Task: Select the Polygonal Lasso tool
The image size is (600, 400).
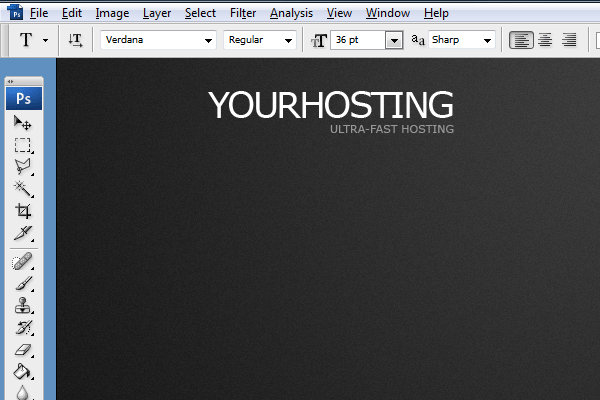Action: [23, 167]
